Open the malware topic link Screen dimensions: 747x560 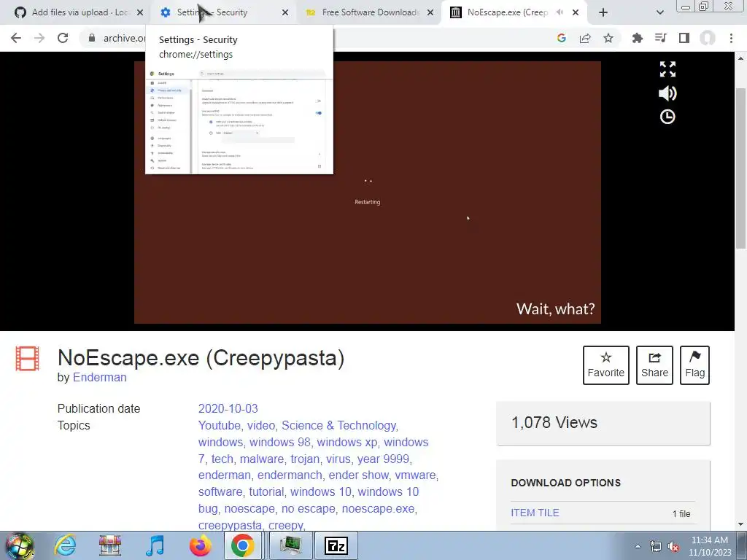[x=262, y=459]
